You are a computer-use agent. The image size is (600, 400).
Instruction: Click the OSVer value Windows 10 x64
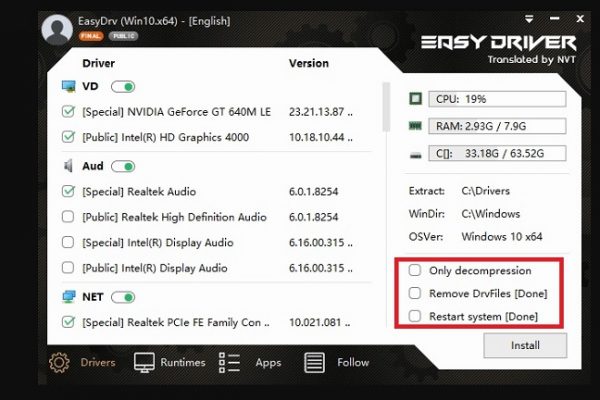(502, 237)
